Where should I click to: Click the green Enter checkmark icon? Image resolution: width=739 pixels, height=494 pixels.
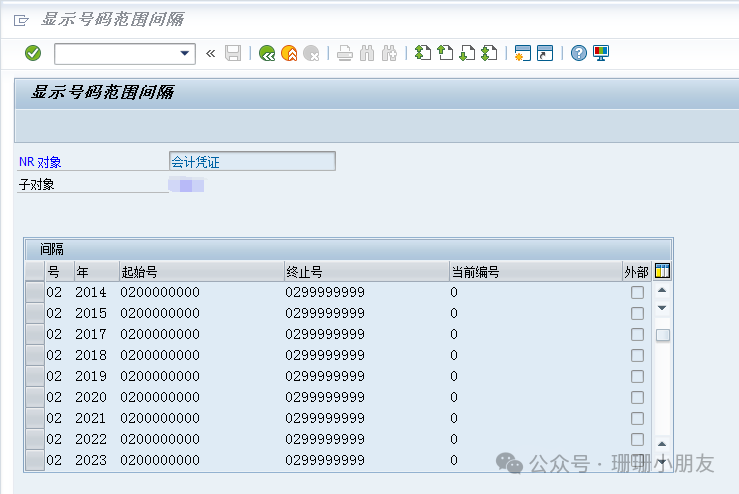pos(33,53)
